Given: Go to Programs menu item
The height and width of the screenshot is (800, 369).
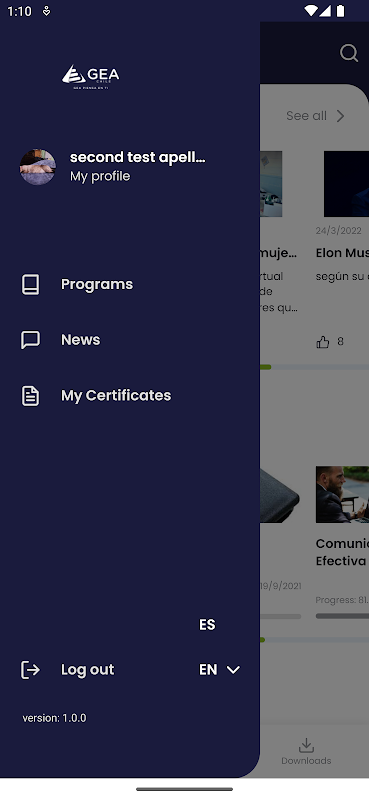Looking at the screenshot, I should click(x=97, y=284).
